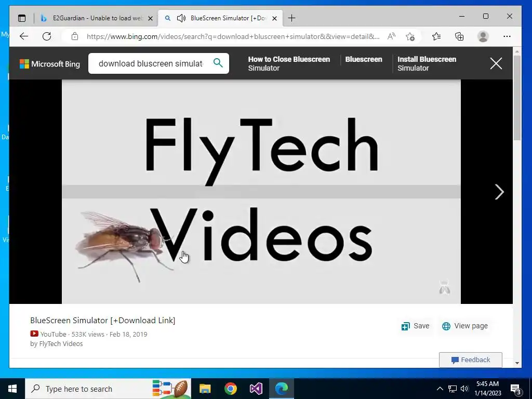Click the YouTube source icon

tap(34, 334)
